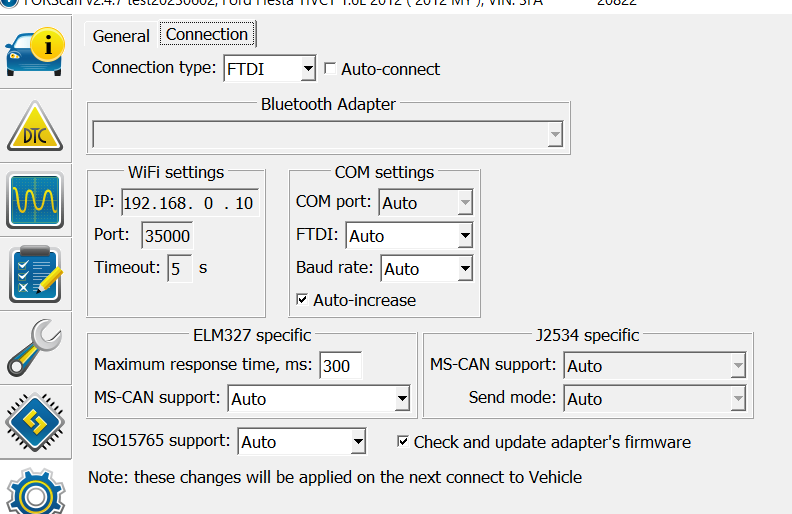Click the Maximum response time field
Image resolution: width=792 pixels, height=514 pixels.
coord(341,366)
